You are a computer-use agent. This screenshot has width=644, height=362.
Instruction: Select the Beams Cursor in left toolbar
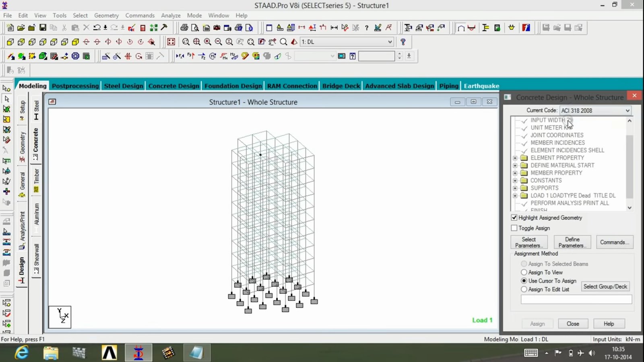(x=6, y=99)
